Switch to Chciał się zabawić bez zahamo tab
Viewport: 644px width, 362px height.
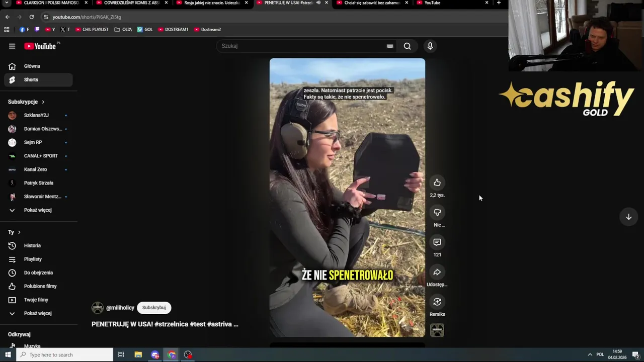pos(372,3)
